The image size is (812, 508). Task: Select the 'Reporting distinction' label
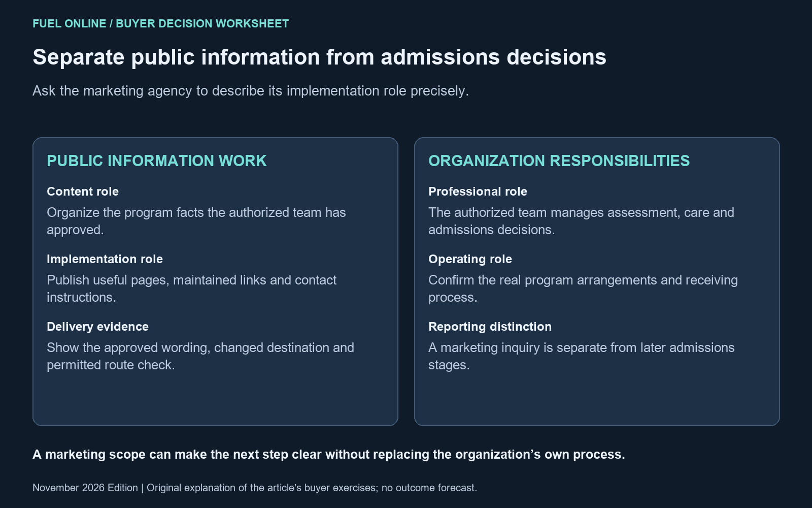click(x=490, y=327)
